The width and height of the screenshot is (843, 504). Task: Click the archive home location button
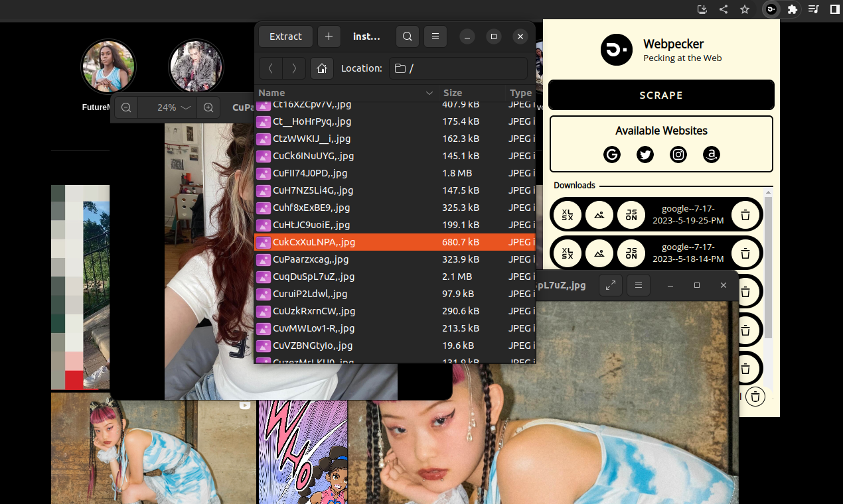pyautogui.click(x=321, y=68)
